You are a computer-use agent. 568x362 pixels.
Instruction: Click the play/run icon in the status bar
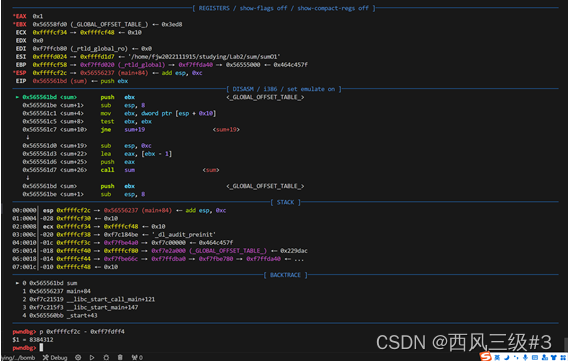click(x=92, y=358)
